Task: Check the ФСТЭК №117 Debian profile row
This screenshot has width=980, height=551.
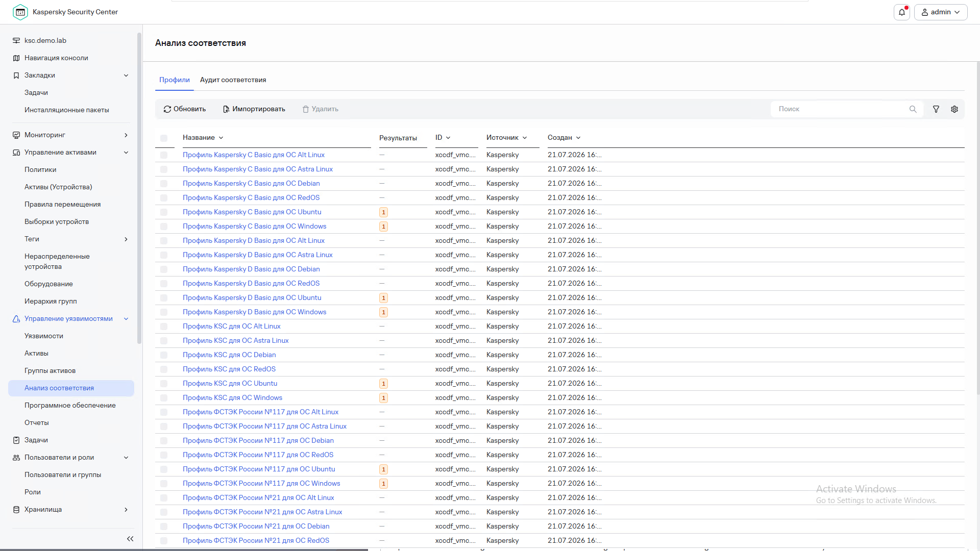Action: (164, 441)
